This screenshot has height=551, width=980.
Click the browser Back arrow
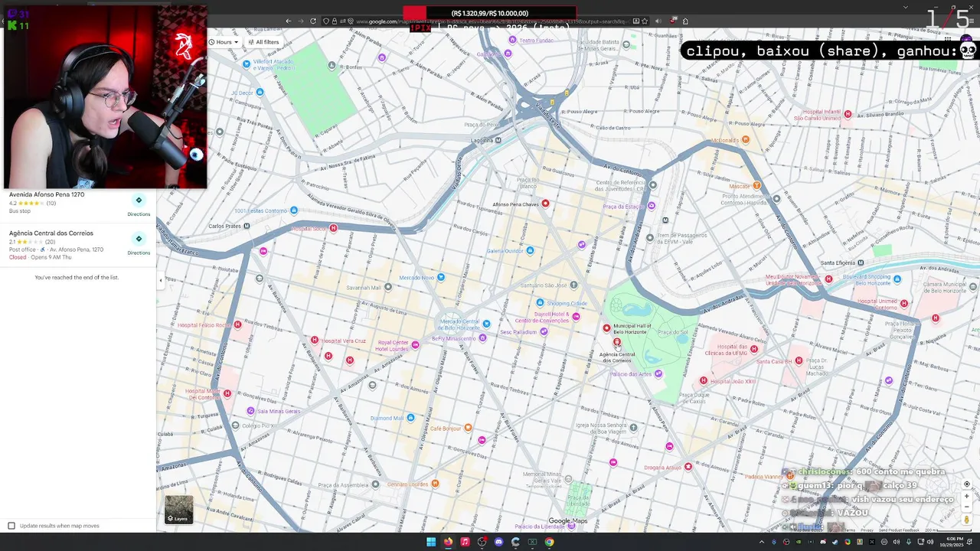point(288,21)
